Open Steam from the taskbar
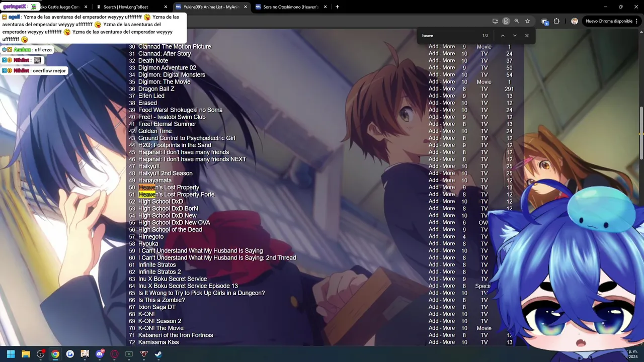This screenshot has height=362, width=644. 158,354
